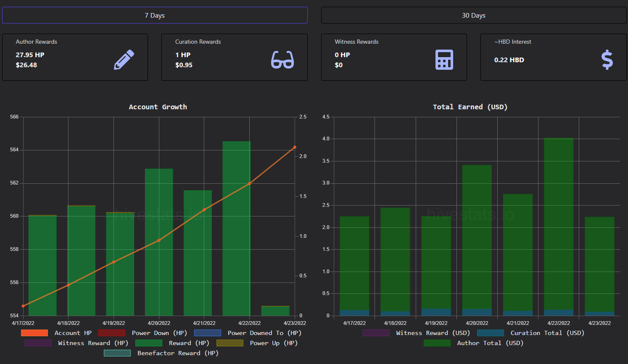The height and width of the screenshot is (364, 628).
Task: Switch to the 7 Days tab
Action: click(155, 15)
